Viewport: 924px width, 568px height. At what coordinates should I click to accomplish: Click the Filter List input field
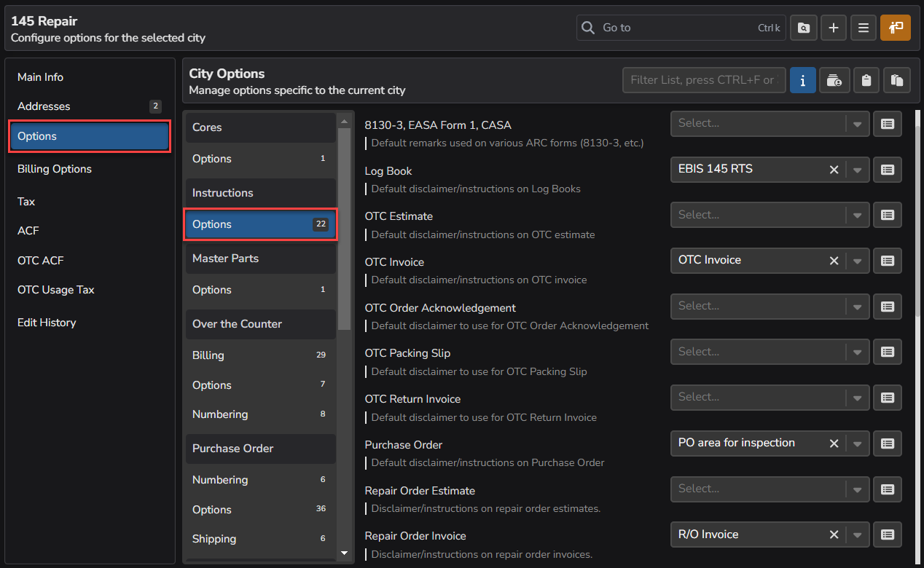[x=702, y=80]
